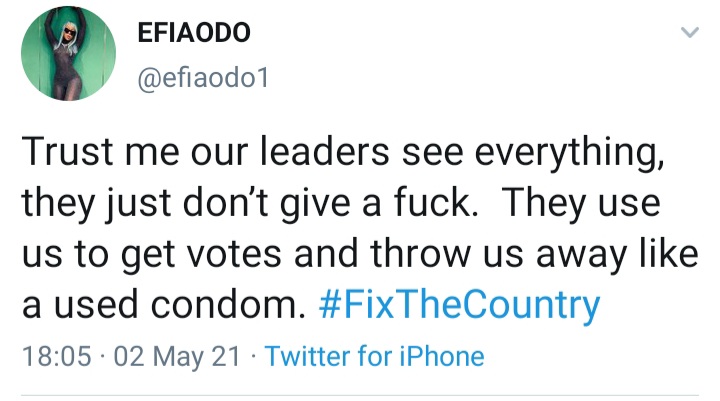Click the word "like" ending the third line
The height and width of the screenshot is (401, 720).
669,253
